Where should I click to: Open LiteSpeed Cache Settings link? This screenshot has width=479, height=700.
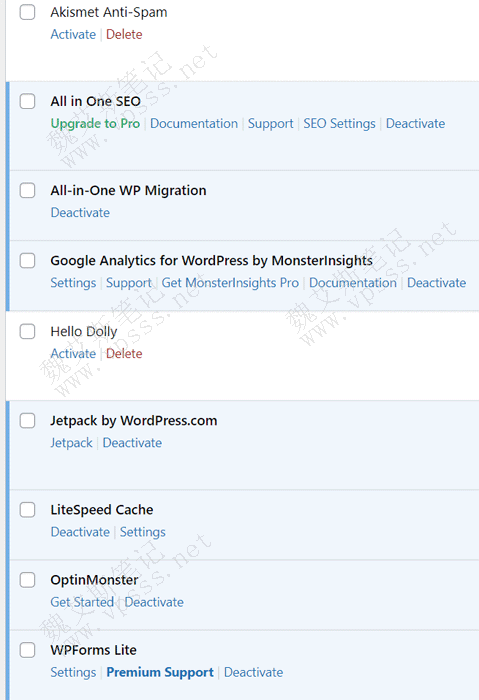click(x=142, y=532)
